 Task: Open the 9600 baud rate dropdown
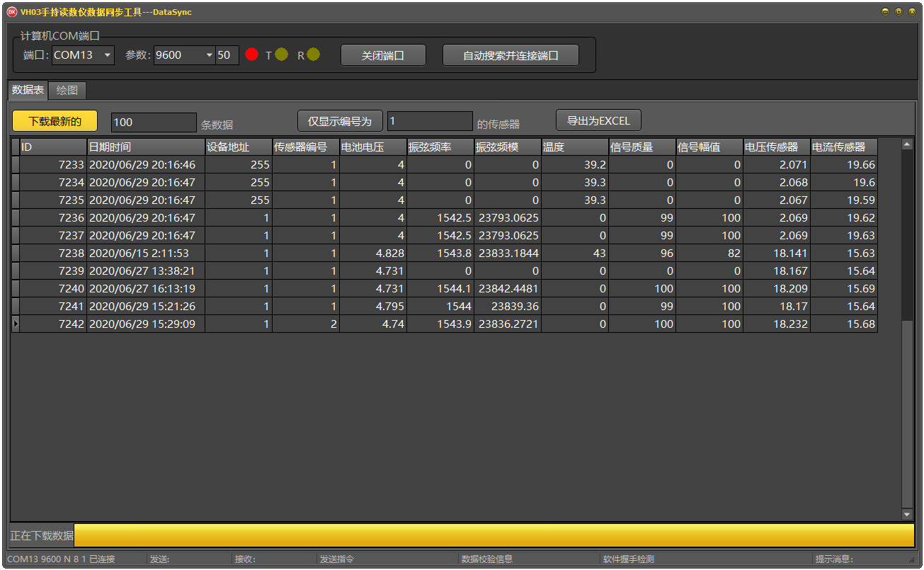point(209,55)
